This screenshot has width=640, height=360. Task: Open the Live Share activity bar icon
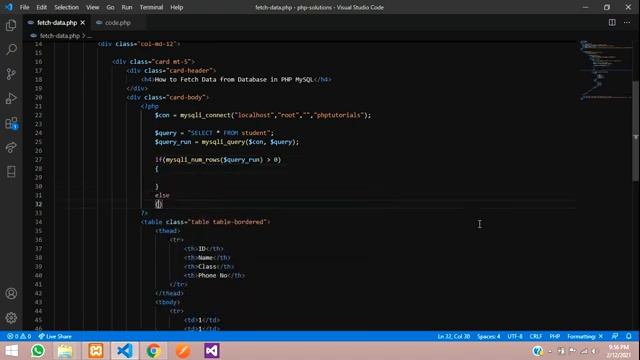pos(11,147)
